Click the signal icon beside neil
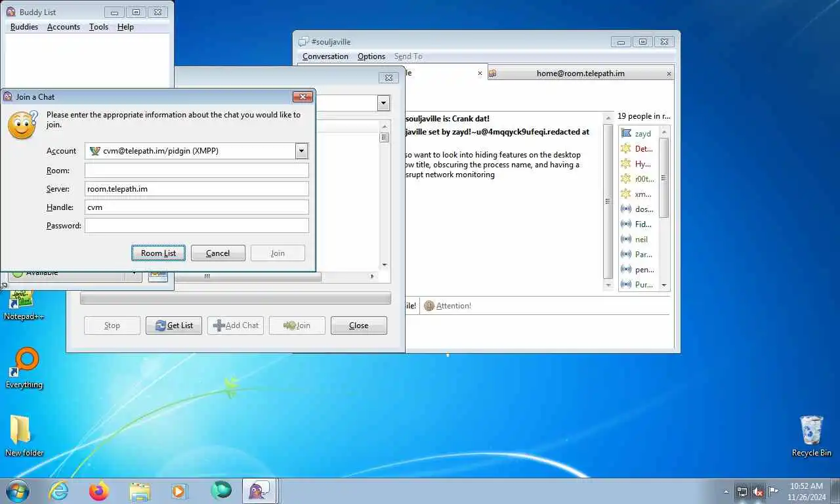 pos(626,239)
